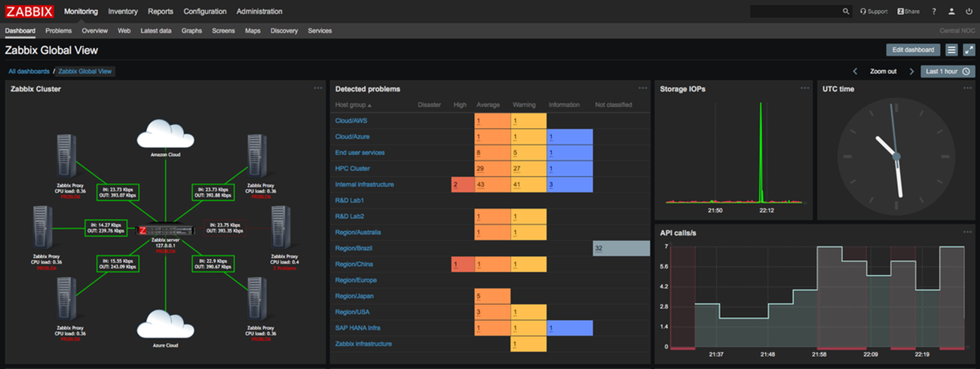Open the API calls/s widget menu dots
The image size is (980, 369).
click(967, 232)
